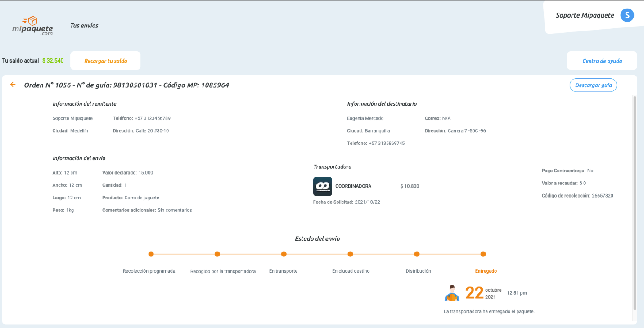The width and height of the screenshot is (644, 328).
Task: Click the blue S profile avatar
Action: click(x=627, y=15)
